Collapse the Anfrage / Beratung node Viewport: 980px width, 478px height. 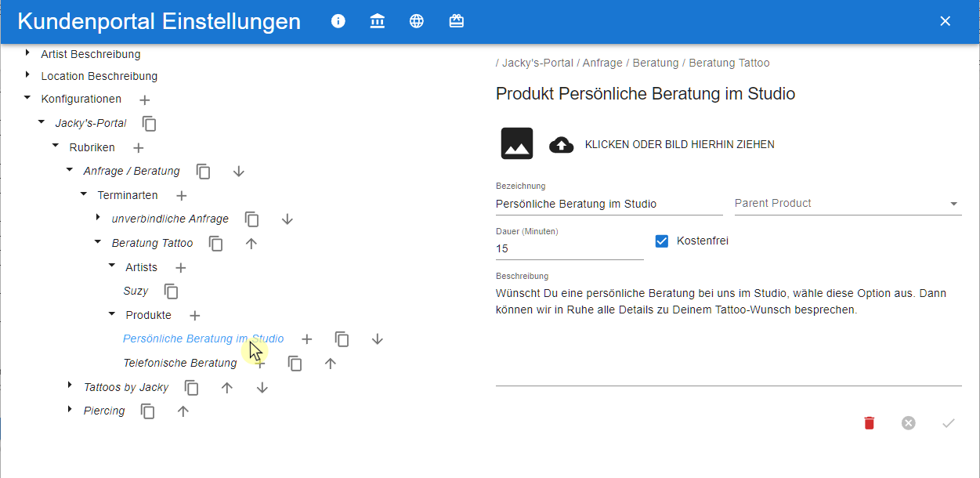70,170
